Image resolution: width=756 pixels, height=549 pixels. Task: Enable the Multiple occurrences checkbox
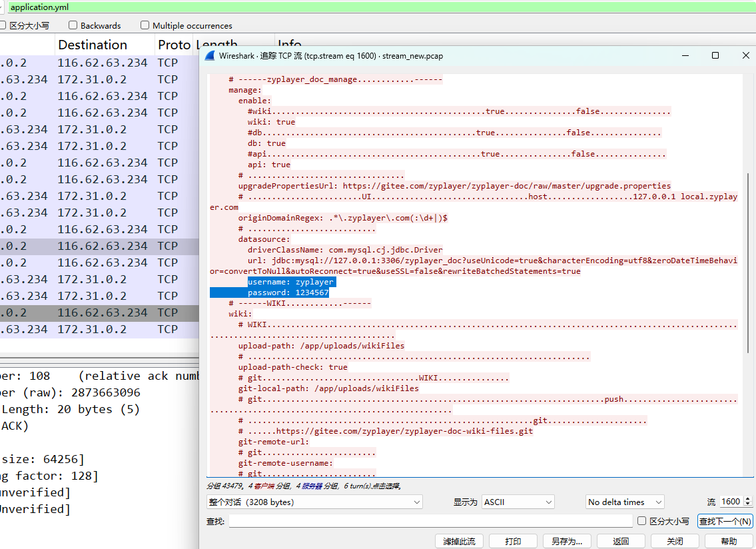(x=145, y=25)
